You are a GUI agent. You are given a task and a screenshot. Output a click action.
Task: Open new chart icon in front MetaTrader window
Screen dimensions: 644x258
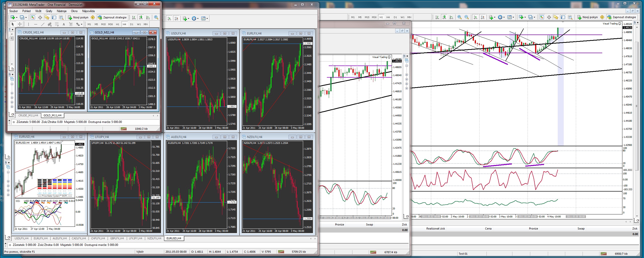click(13, 17)
